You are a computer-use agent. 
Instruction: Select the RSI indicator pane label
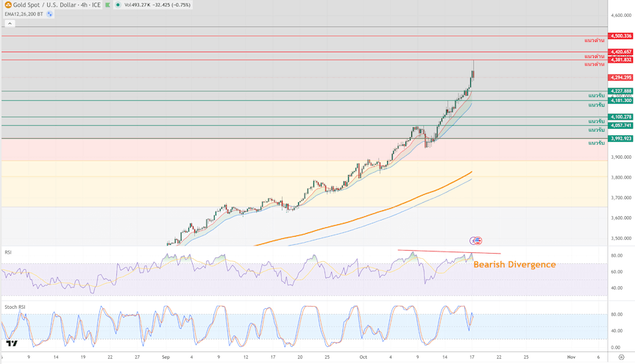click(x=8, y=252)
